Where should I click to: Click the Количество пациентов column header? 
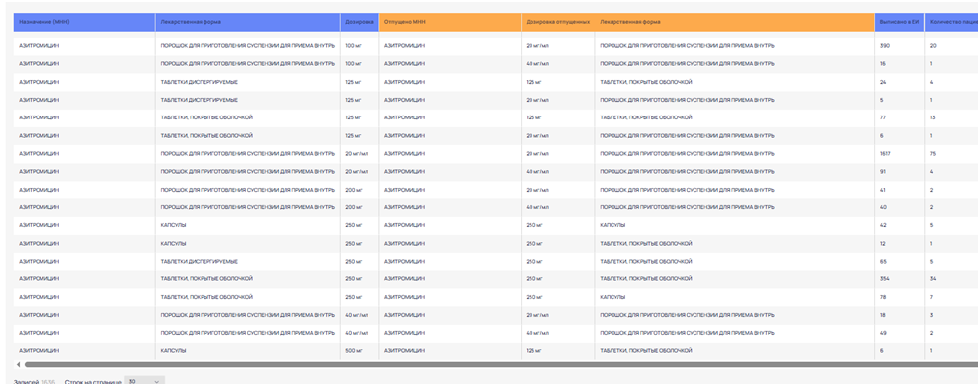(952, 22)
